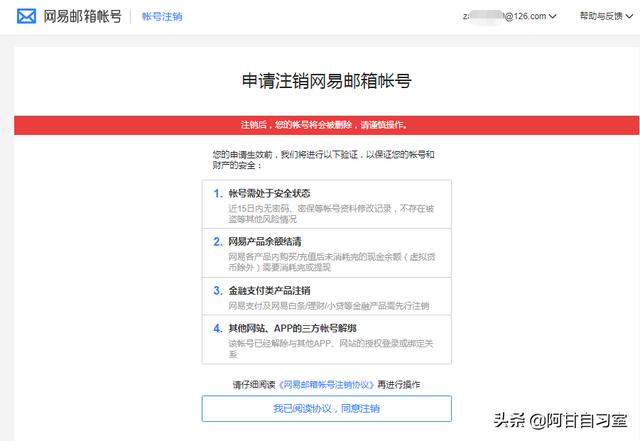Screen dimensions: 640x441
Task: Click the NetEase mail envelope logo icon
Action: click(27, 16)
